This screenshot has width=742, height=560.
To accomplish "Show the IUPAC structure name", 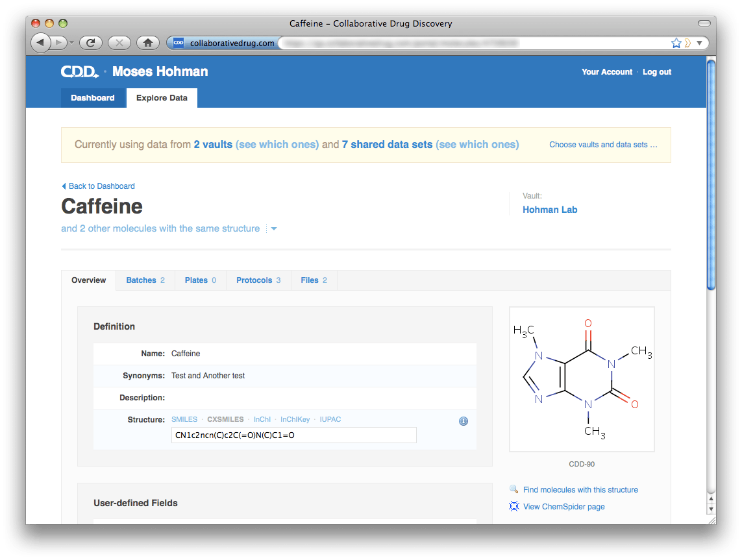I will click(x=330, y=420).
